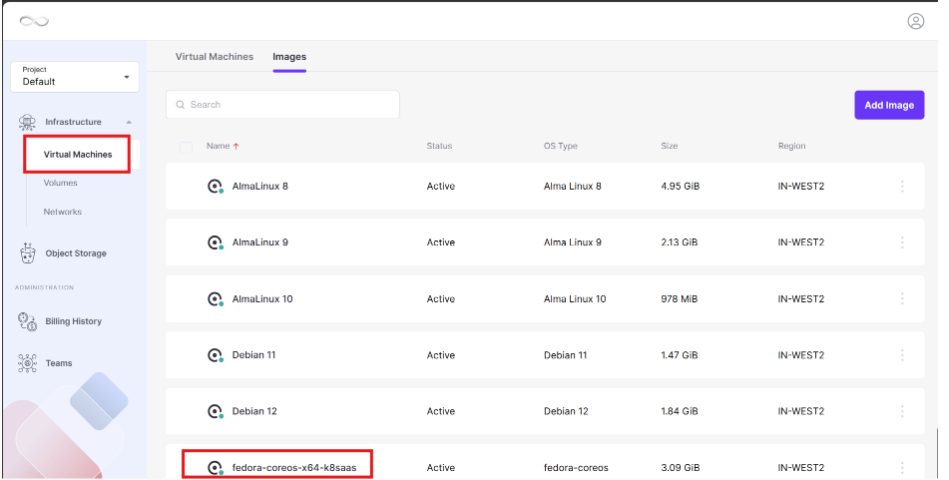
Task: Click the Billing History icon
Action: pos(27,321)
